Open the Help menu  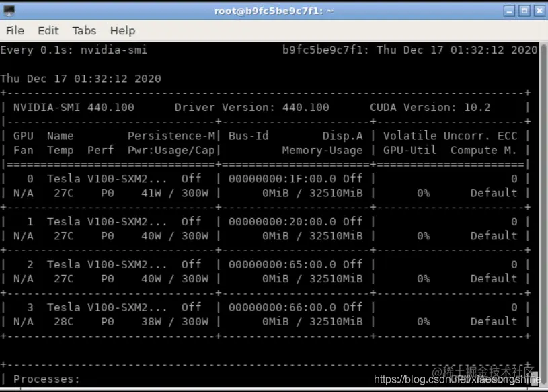coord(122,31)
